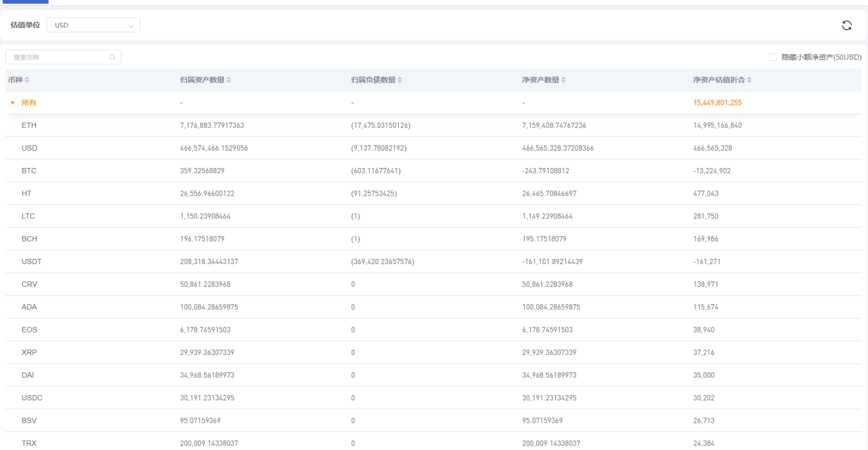Image resolution: width=868 pixels, height=450 pixels.
Task: Sort by 净资产估值折合 column arrows
Action: point(749,80)
